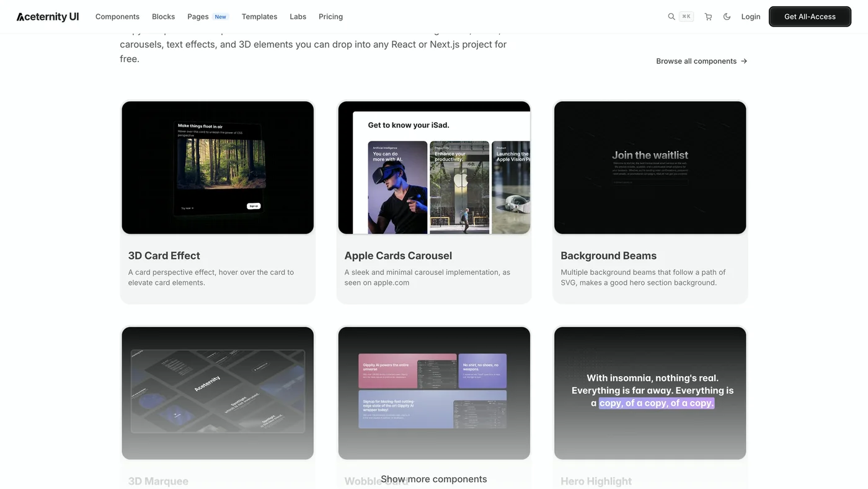The image size is (868, 489).
Task: Click the 3D Card Effect title
Action: (x=164, y=256)
